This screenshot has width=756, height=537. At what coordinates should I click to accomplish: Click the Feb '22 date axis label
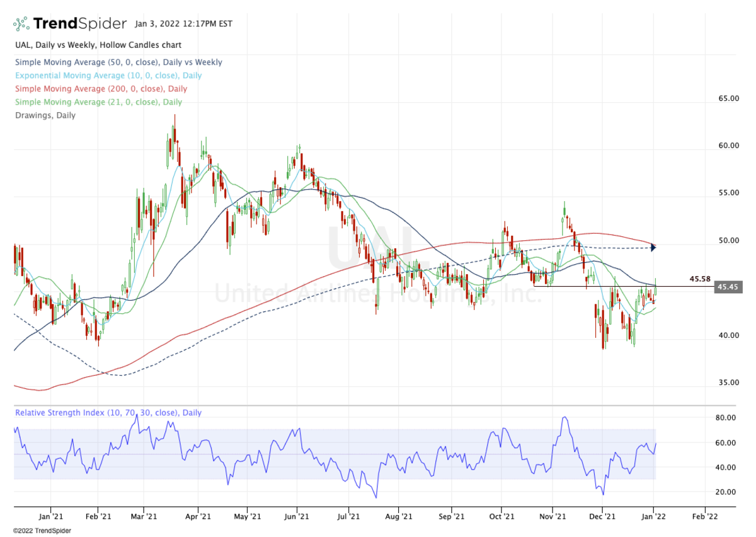tap(704, 516)
